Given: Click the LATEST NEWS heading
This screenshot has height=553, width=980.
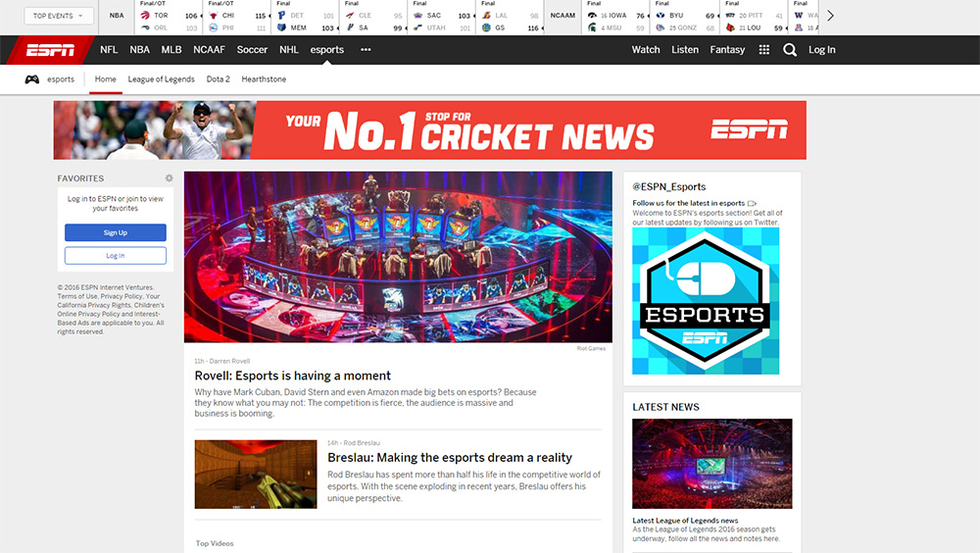Looking at the screenshot, I should [665, 407].
